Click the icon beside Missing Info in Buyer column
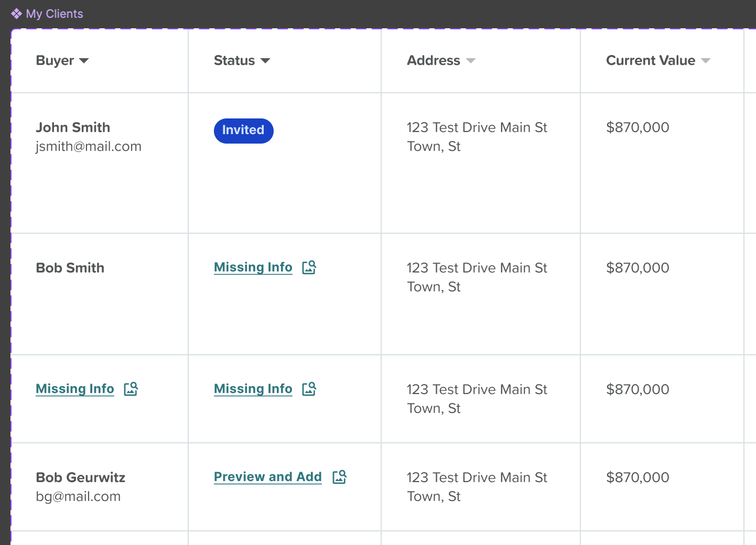This screenshot has height=545, width=756. coord(131,389)
